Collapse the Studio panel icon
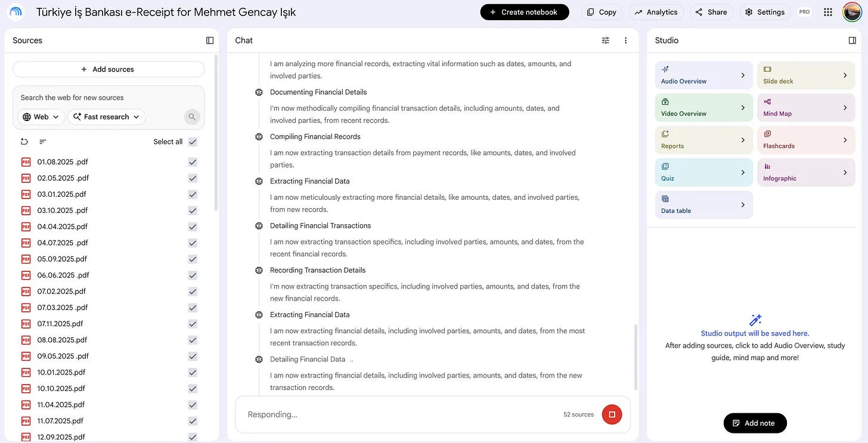This screenshot has height=443, width=868. (852, 41)
